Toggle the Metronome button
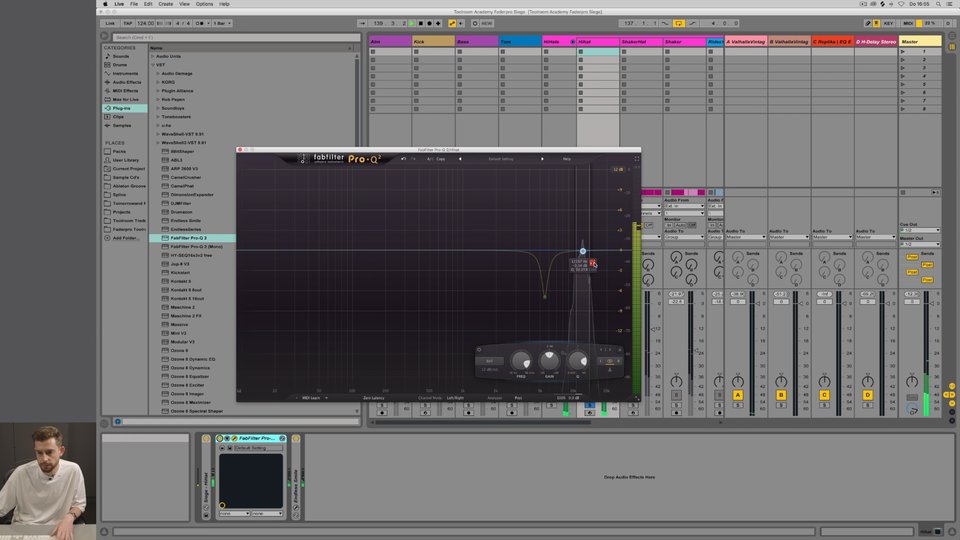Screen dimensions: 960x540 point(200,23)
